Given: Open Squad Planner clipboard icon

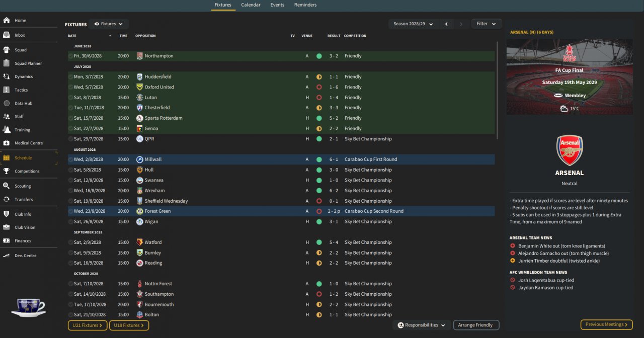Looking at the screenshot, I should (7, 63).
